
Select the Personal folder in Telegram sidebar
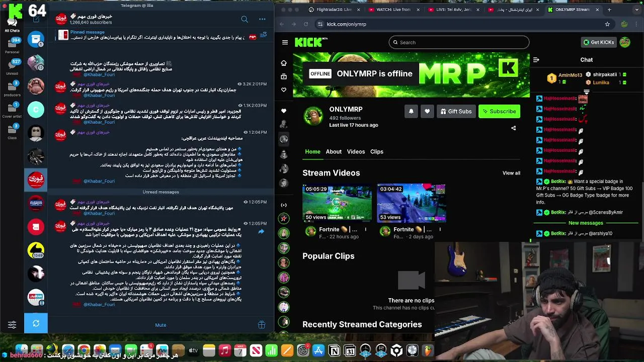pos(12,46)
